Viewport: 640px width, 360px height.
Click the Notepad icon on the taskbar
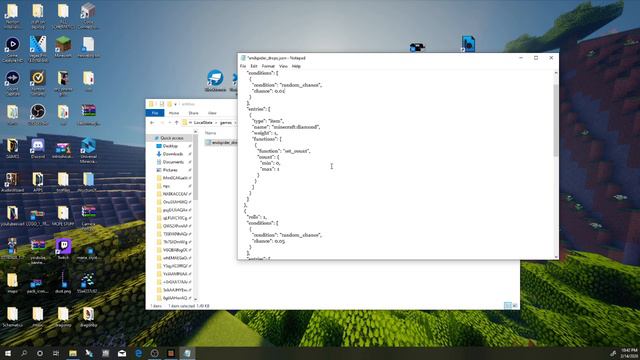click(x=187, y=353)
